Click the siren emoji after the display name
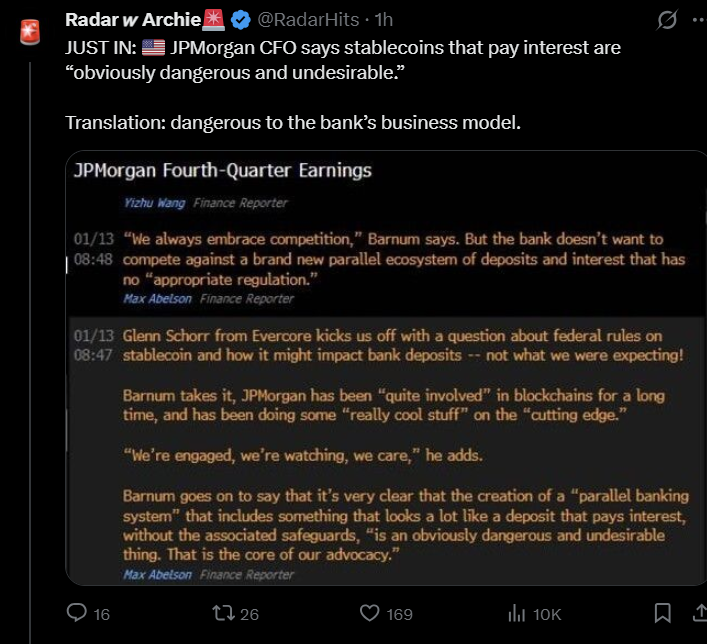707x644 pixels. point(214,19)
